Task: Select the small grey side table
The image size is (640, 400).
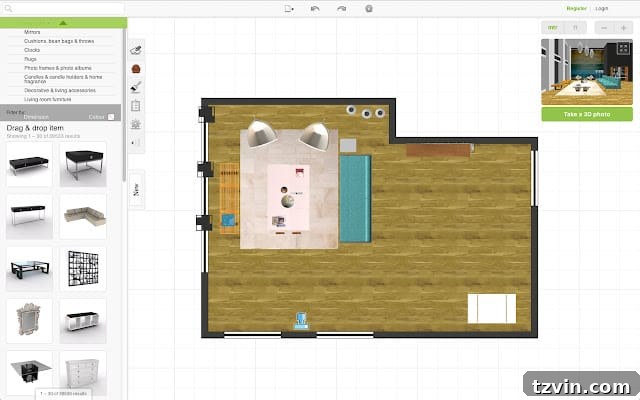Action: [348, 145]
